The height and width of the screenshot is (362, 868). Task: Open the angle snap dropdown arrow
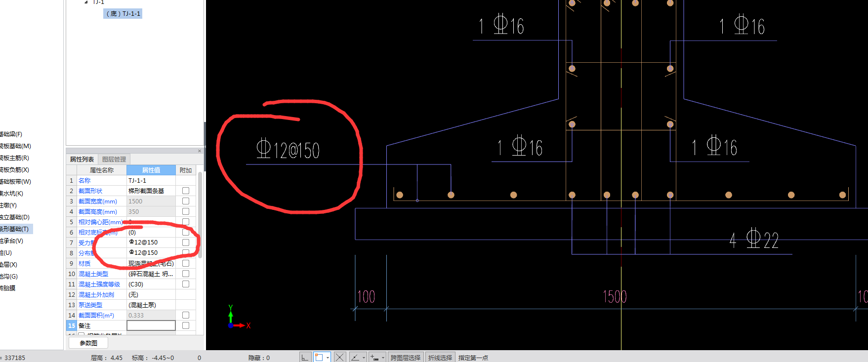point(364,357)
